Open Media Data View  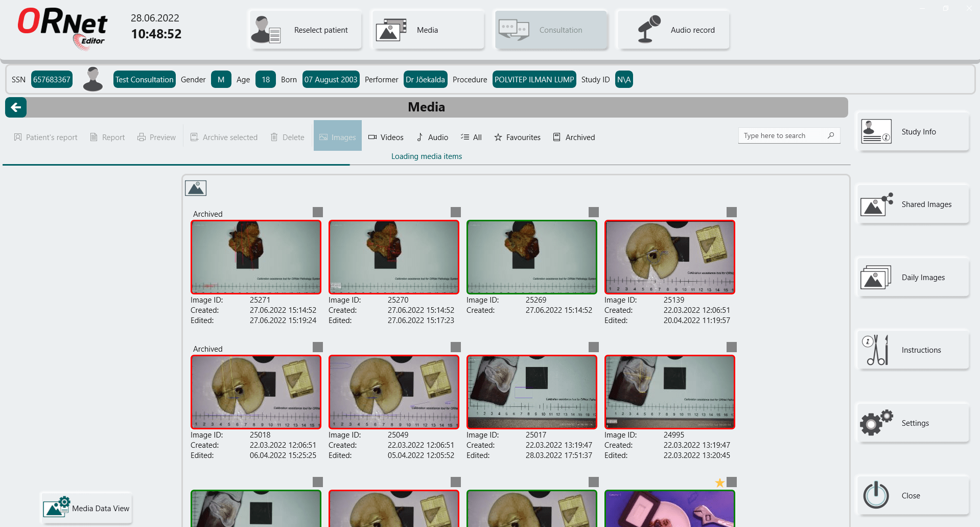coord(86,508)
